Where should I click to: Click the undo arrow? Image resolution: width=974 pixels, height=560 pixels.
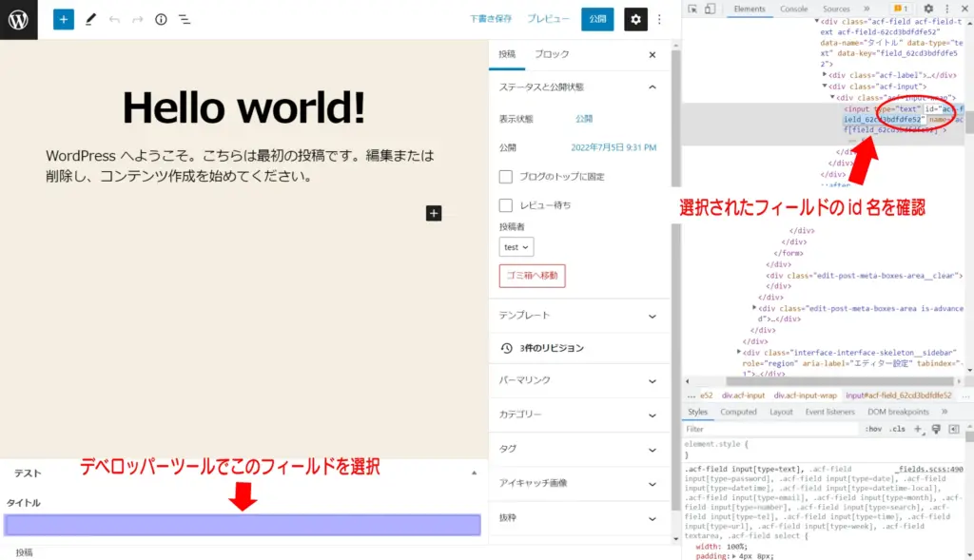click(x=114, y=19)
